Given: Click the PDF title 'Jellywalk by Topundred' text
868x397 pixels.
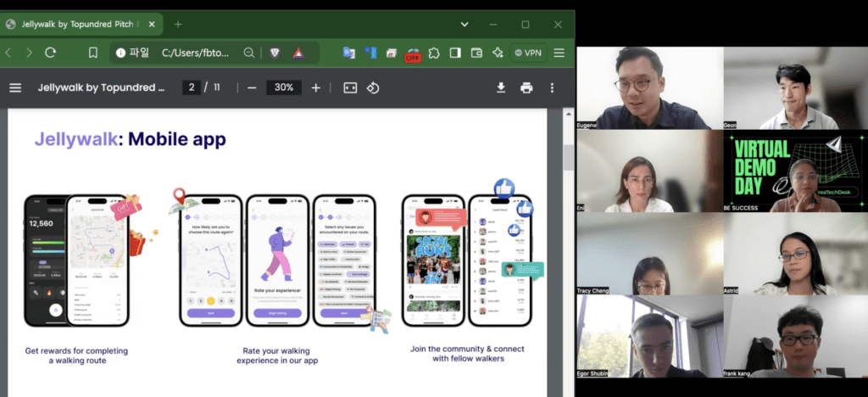Looking at the screenshot, I should click(x=102, y=87).
